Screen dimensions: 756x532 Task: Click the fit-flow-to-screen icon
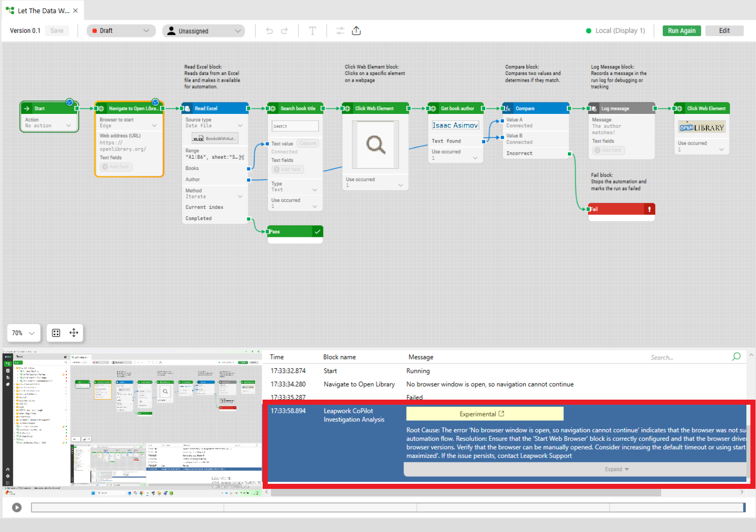[x=56, y=333]
